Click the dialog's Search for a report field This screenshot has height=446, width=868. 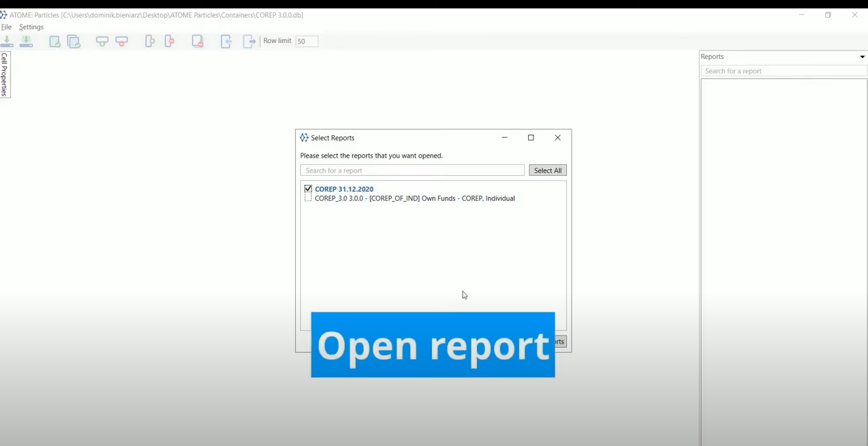[x=412, y=170]
